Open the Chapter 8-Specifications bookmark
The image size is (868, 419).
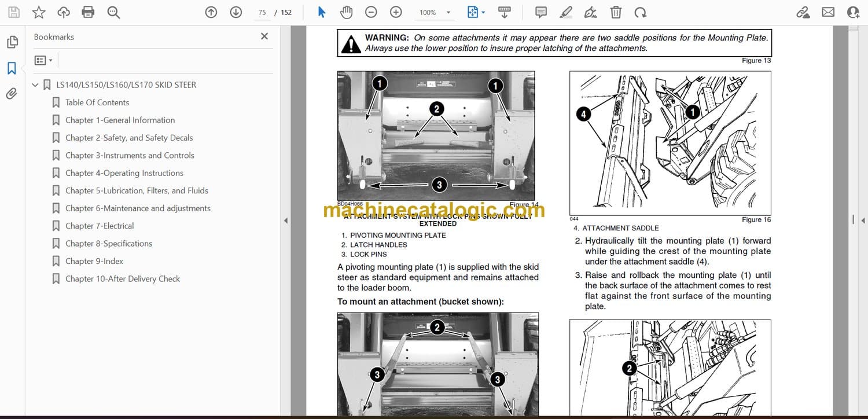coord(109,244)
